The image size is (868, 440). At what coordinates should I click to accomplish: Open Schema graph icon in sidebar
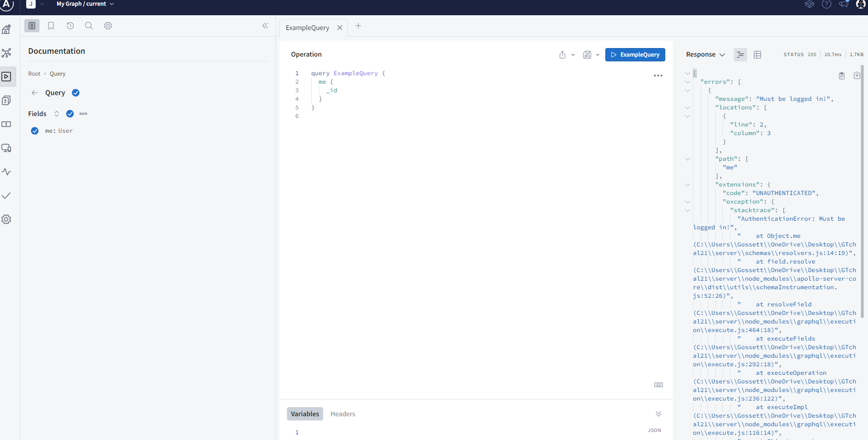coord(7,53)
